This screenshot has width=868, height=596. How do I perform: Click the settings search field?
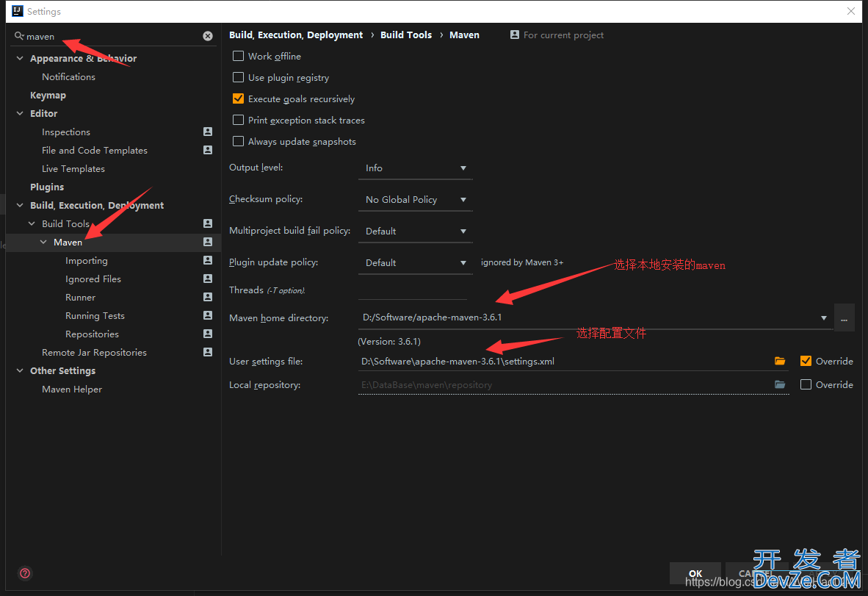point(114,37)
